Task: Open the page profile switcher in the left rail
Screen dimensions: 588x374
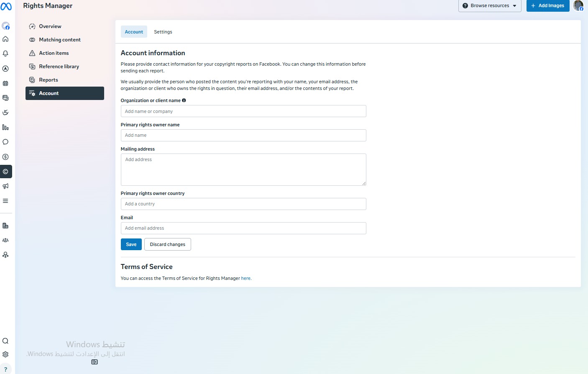Action: (6, 26)
